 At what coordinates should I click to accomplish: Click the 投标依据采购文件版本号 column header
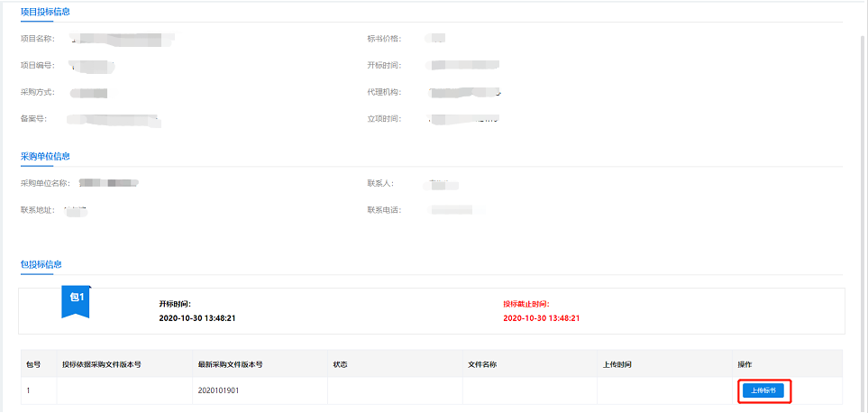click(101, 364)
